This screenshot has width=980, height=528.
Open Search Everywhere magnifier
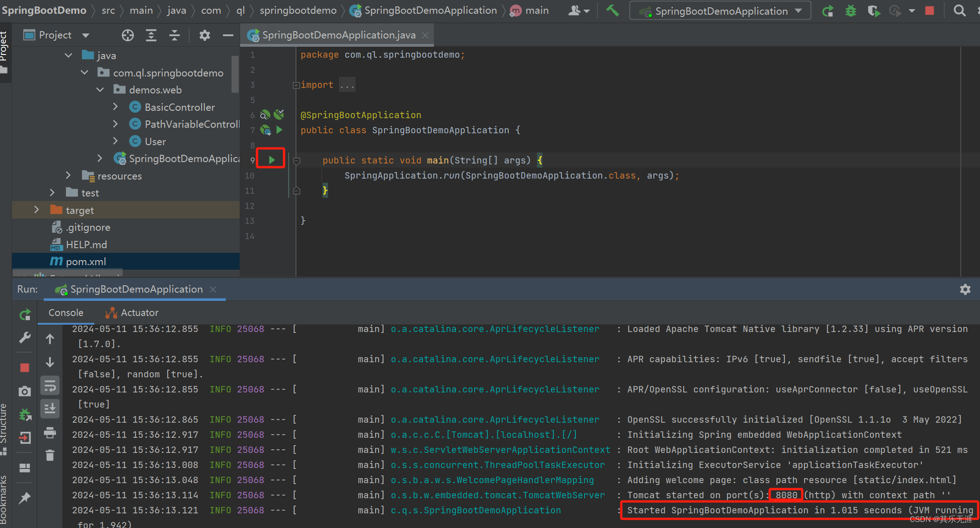coord(959,11)
